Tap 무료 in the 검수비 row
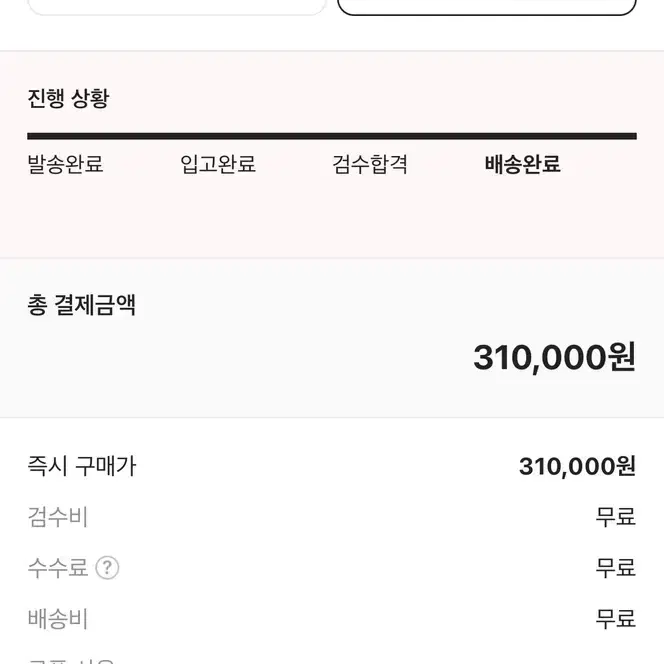This screenshot has width=664, height=664. click(x=616, y=517)
